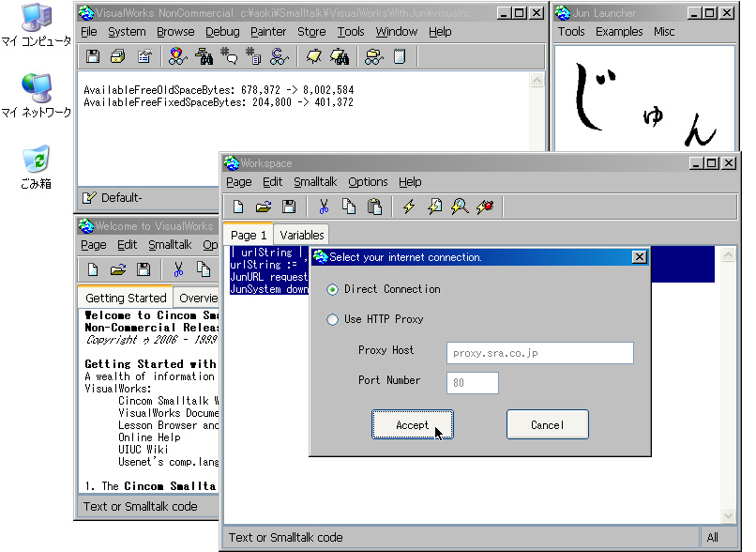
Task: Open the Store menu in VisualWorks launcher
Action: pyautogui.click(x=311, y=32)
